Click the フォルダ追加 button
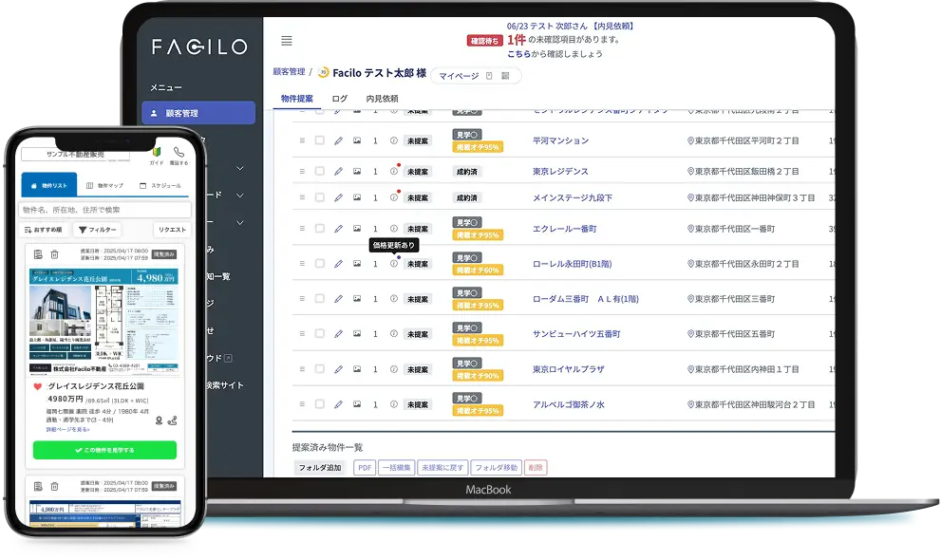 320,468
